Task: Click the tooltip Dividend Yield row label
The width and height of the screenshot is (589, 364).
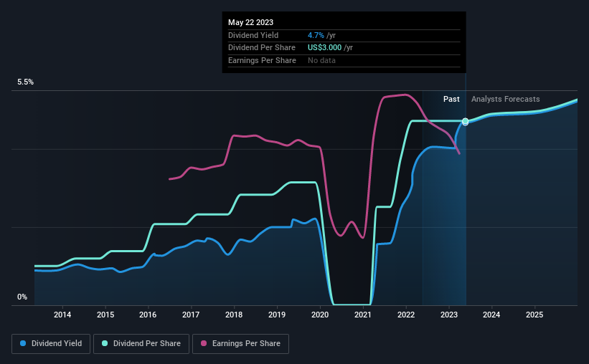Action: click(253, 35)
